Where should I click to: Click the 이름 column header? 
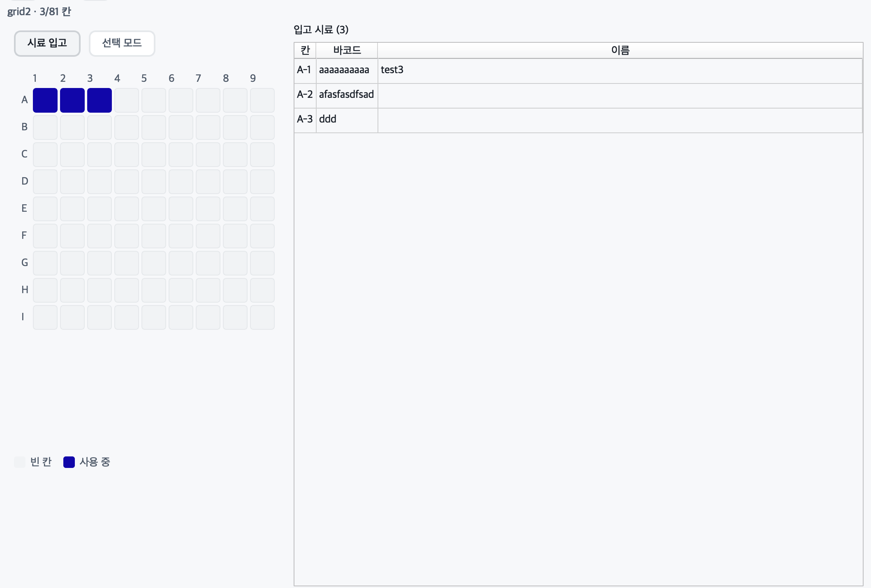pyautogui.click(x=620, y=51)
